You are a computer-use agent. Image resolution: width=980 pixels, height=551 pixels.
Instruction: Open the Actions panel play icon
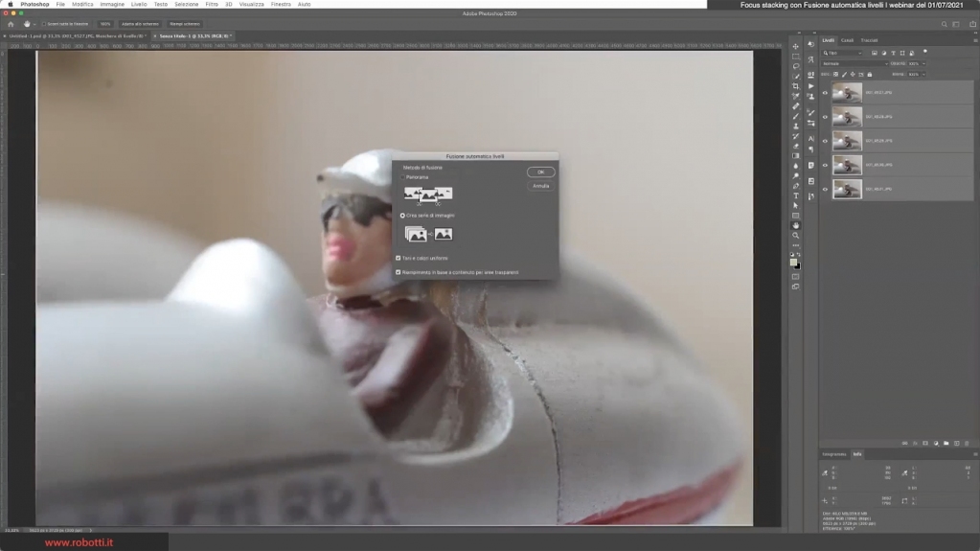(810, 86)
